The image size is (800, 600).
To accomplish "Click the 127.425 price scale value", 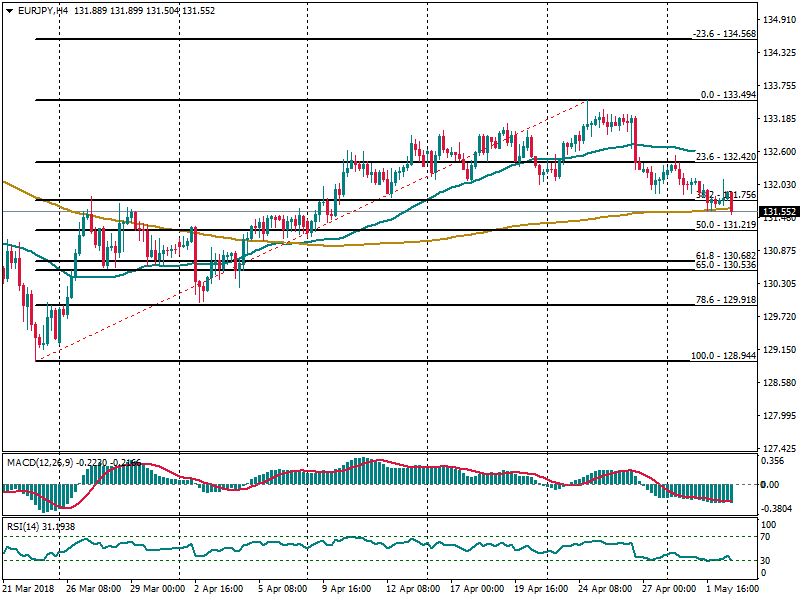I will pos(778,448).
